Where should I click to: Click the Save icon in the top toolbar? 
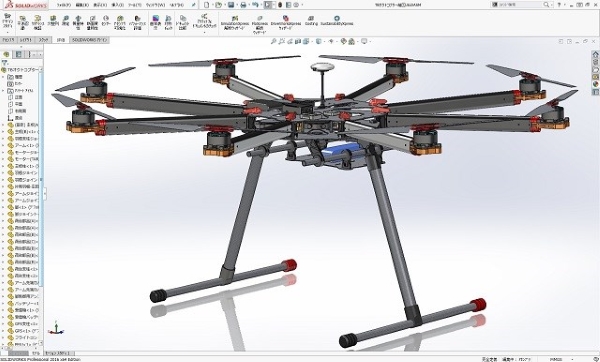[x=231, y=5]
